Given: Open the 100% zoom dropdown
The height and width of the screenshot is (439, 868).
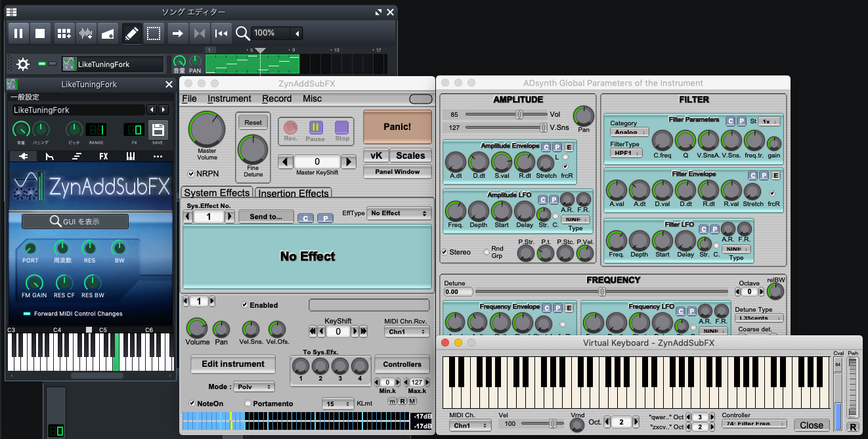Looking at the screenshot, I should pyautogui.click(x=278, y=33).
